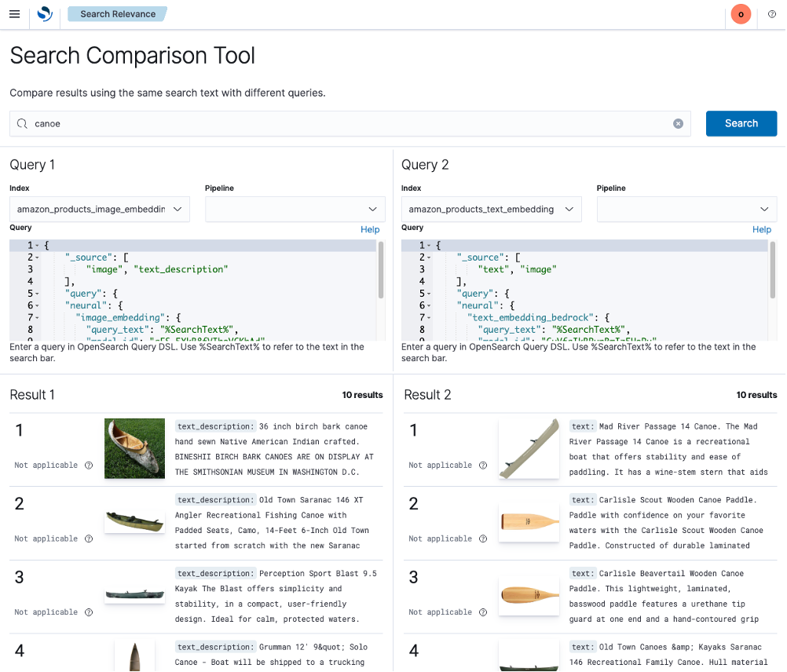Image resolution: width=787 pixels, height=672 pixels.
Task: Open the help icon in the top bar
Action: point(771,13)
